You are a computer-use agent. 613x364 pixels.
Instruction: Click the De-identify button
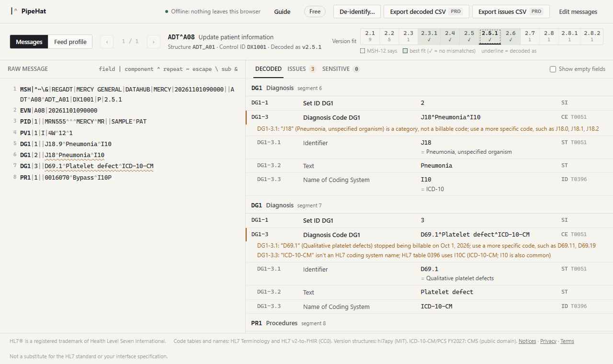pyautogui.click(x=357, y=11)
